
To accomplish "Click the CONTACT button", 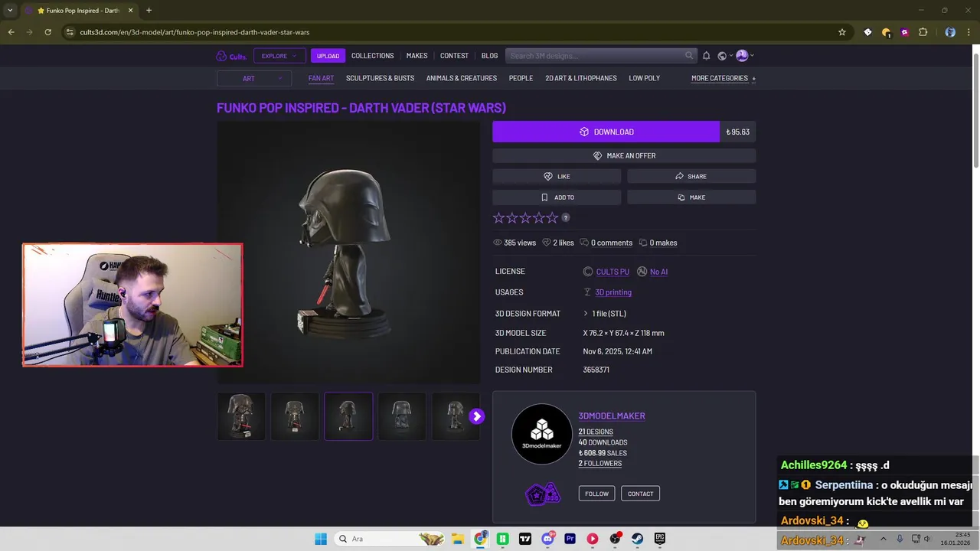I will click(640, 494).
